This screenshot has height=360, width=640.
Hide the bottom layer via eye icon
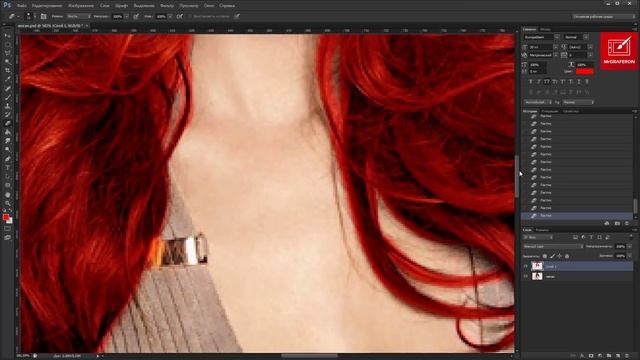click(526, 276)
